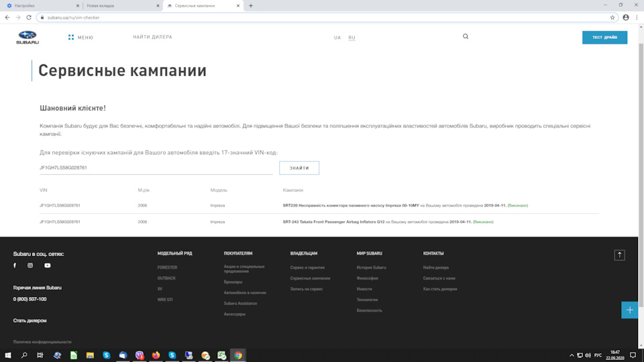Open История Subaru link
The height and width of the screenshot is (362, 644).
(x=371, y=267)
